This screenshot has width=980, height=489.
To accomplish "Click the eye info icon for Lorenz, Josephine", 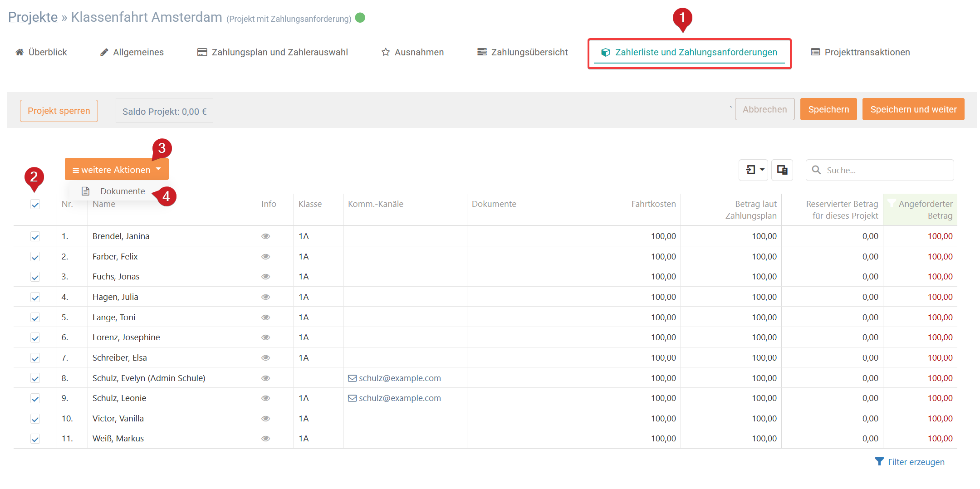I will pos(266,337).
